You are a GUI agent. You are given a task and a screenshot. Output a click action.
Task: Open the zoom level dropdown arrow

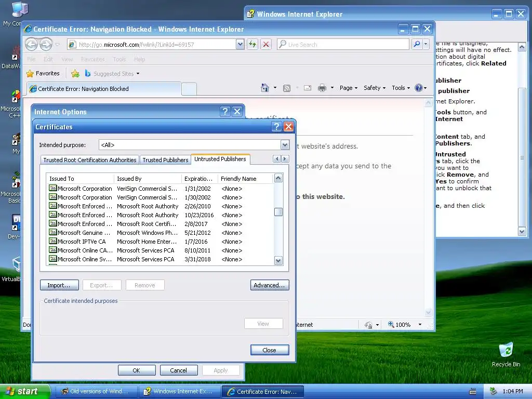point(420,325)
